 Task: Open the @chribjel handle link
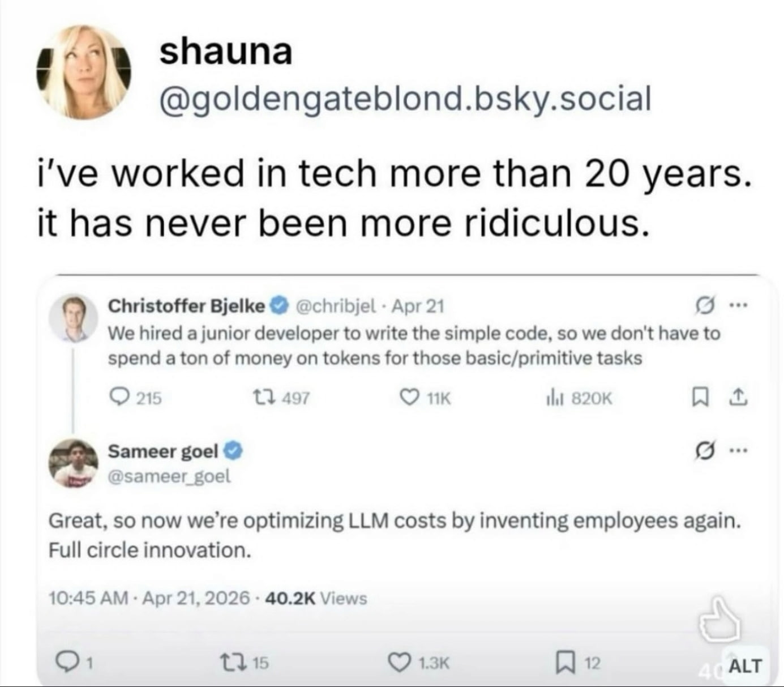[336, 306]
